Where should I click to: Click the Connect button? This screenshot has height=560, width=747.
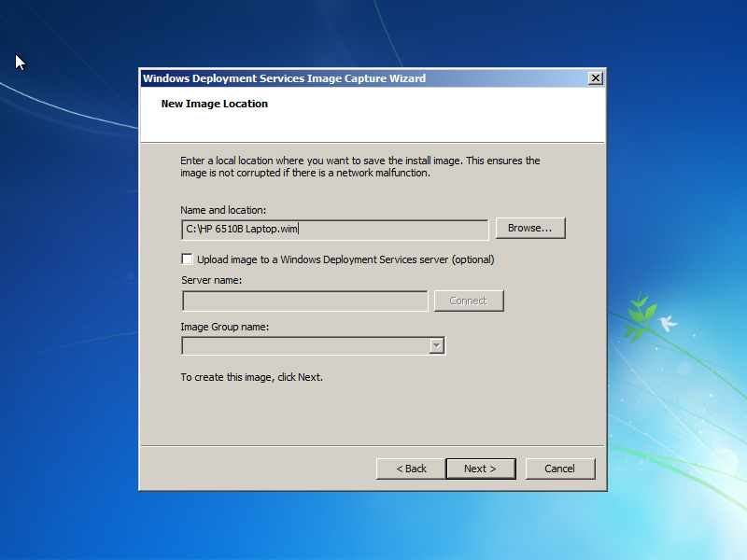(469, 301)
